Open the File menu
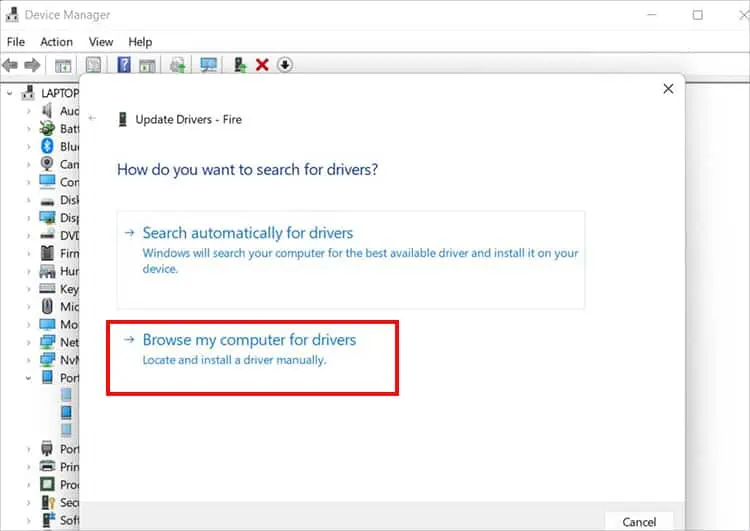 (16, 42)
